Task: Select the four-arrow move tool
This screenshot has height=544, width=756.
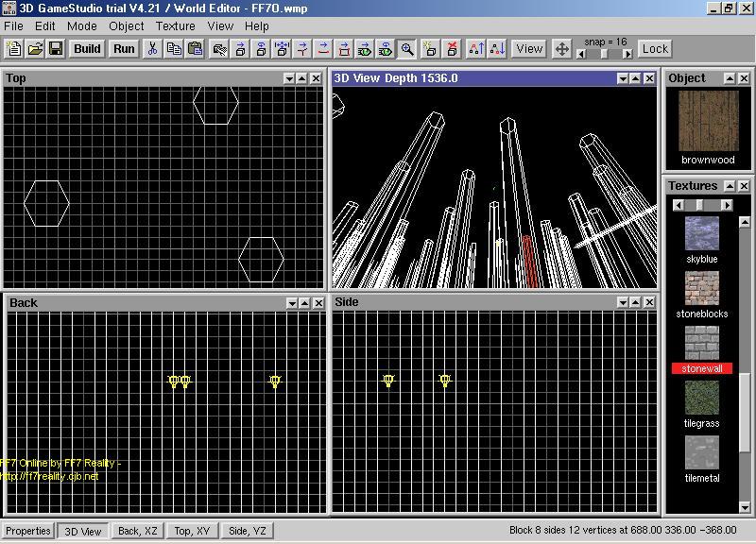Action: pyautogui.click(x=561, y=48)
